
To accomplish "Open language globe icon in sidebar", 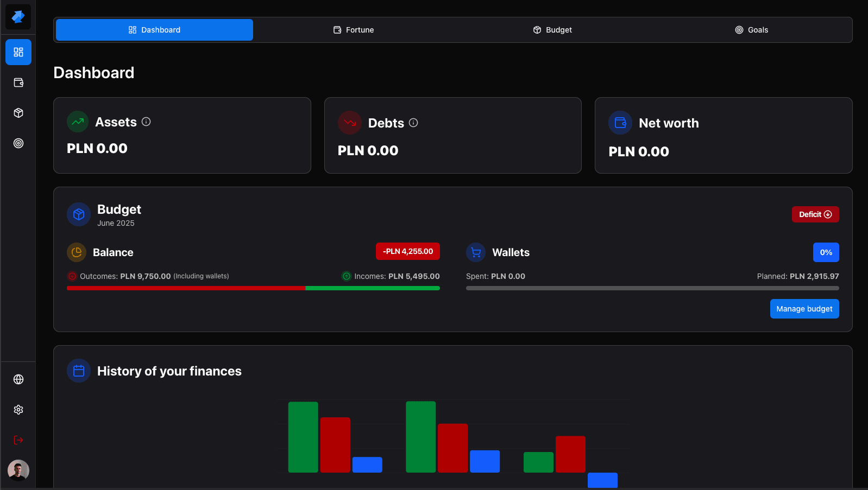I will [x=18, y=379].
